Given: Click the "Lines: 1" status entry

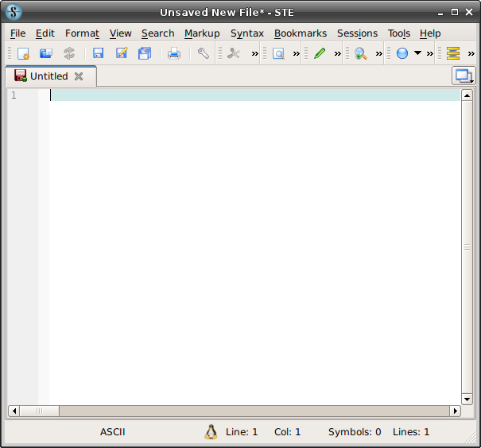Looking at the screenshot, I should pos(411,432).
